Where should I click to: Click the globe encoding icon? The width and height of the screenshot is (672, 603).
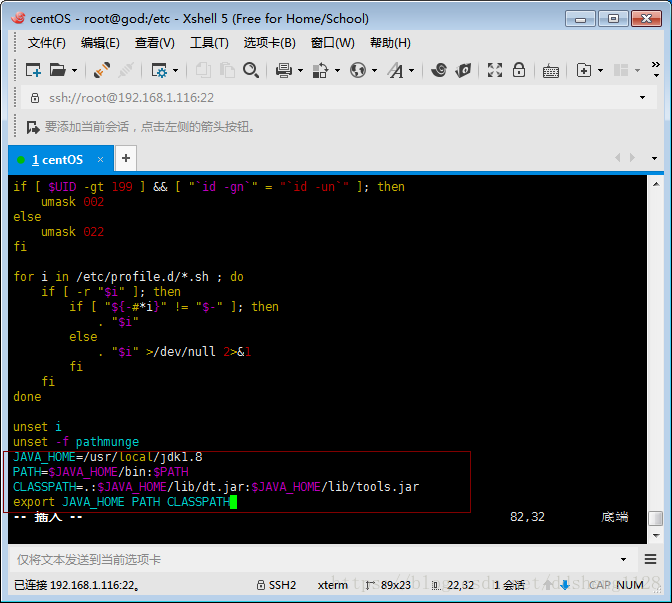pos(357,70)
